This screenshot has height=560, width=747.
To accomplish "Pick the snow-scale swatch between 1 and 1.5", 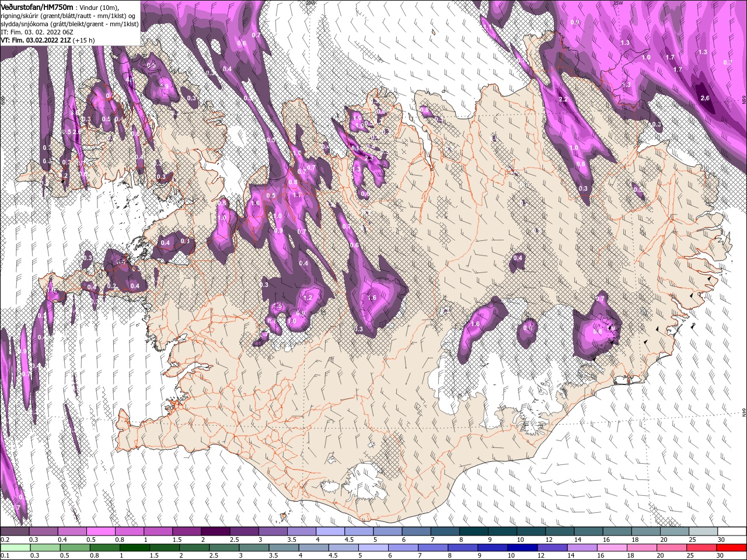I will [158, 531].
